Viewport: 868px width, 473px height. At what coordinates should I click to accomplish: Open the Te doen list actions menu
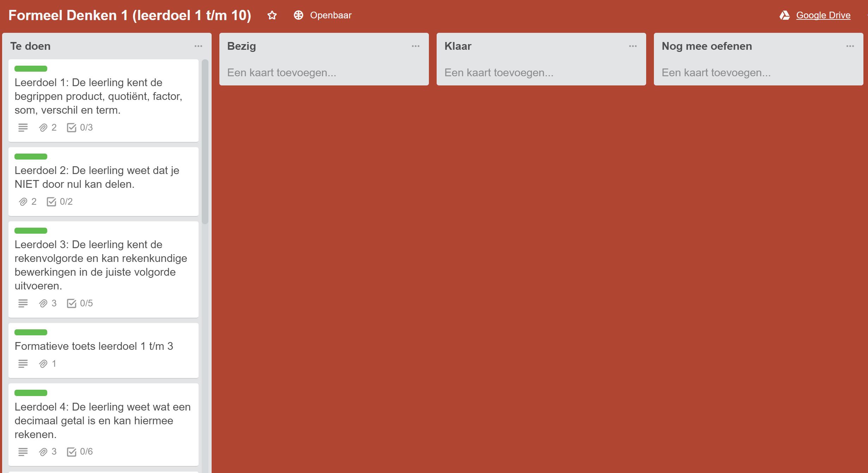(199, 46)
